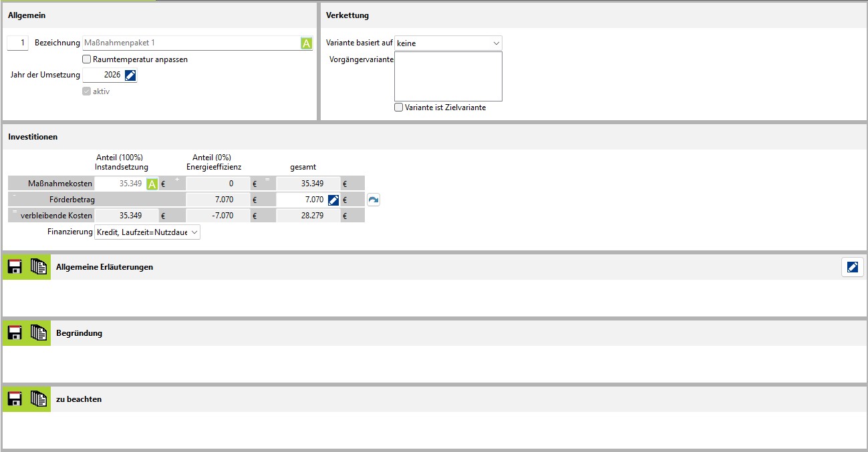This screenshot has height=452, width=868.
Task: Toggle the aktiv checkbox
Action: click(x=87, y=91)
